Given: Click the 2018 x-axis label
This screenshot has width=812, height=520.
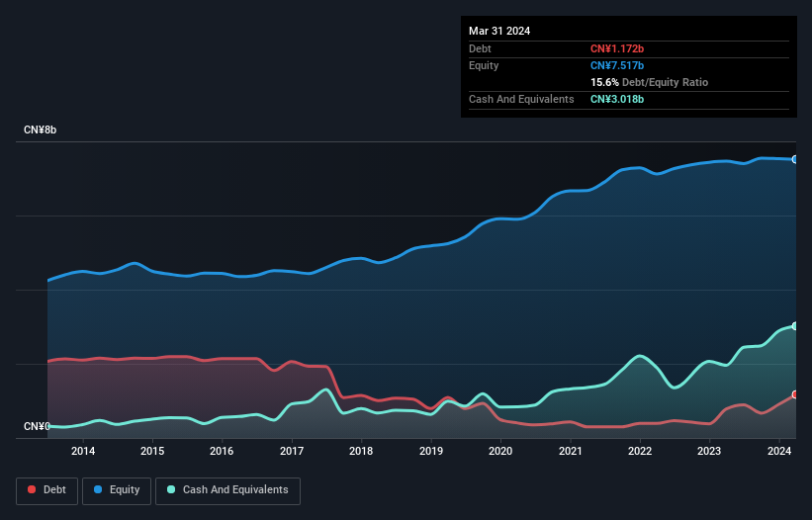Looking at the screenshot, I should [361, 451].
